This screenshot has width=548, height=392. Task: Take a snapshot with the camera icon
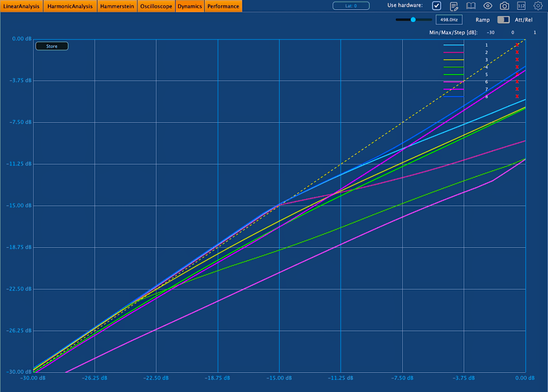(504, 6)
